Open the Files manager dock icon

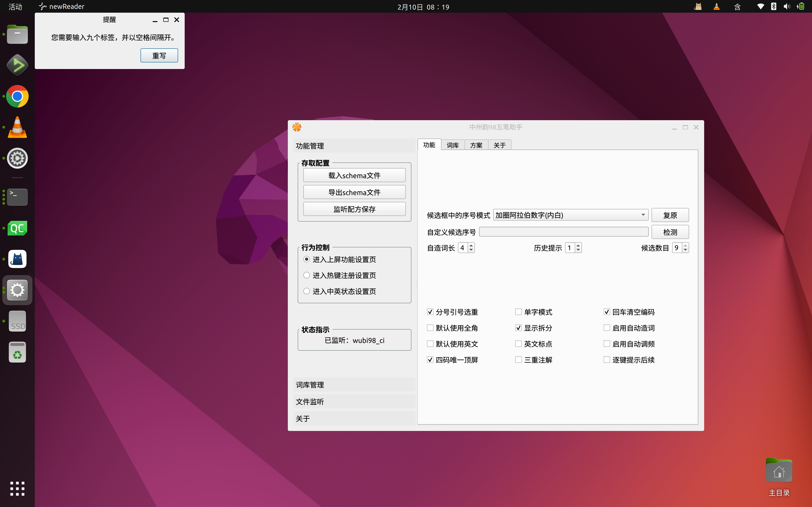(17, 35)
